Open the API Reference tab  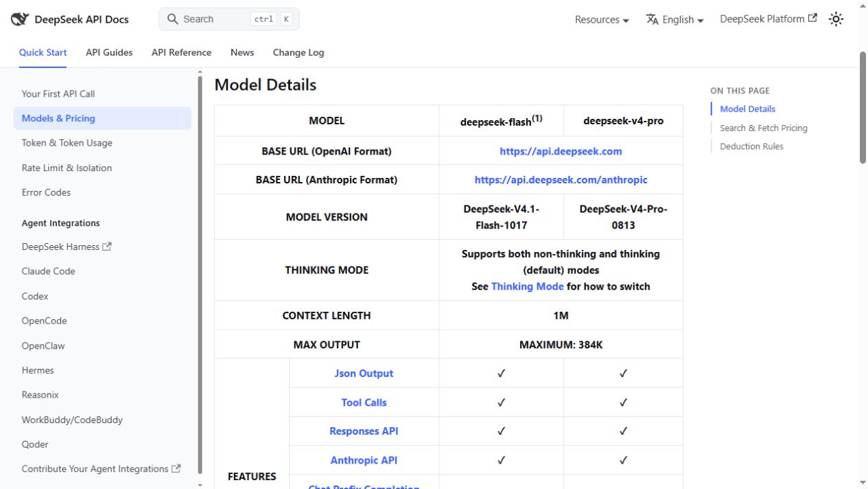(x=181, y=52)
